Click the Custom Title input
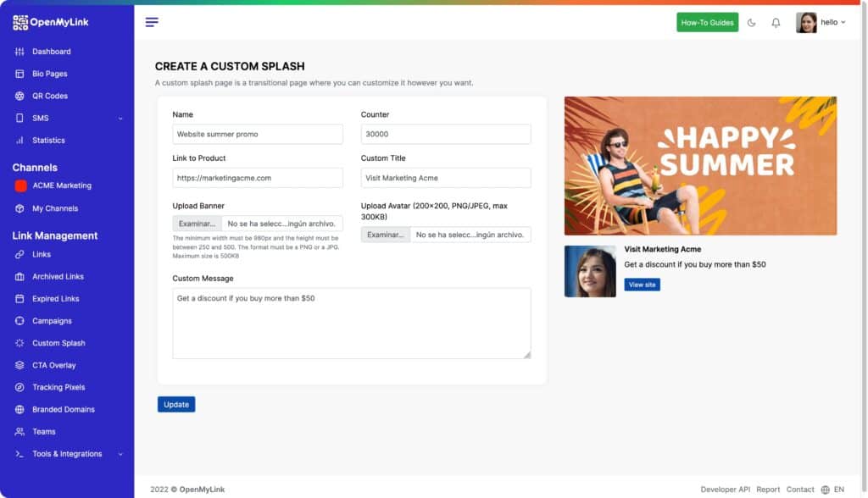This screenshot has height=498, width=868. click(446, 178)
